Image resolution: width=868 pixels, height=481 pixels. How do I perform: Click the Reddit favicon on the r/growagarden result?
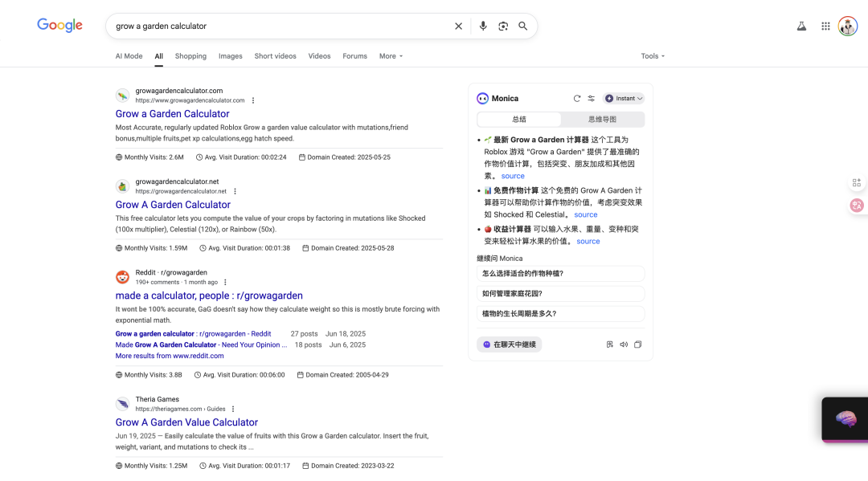[x=122, y=277]
